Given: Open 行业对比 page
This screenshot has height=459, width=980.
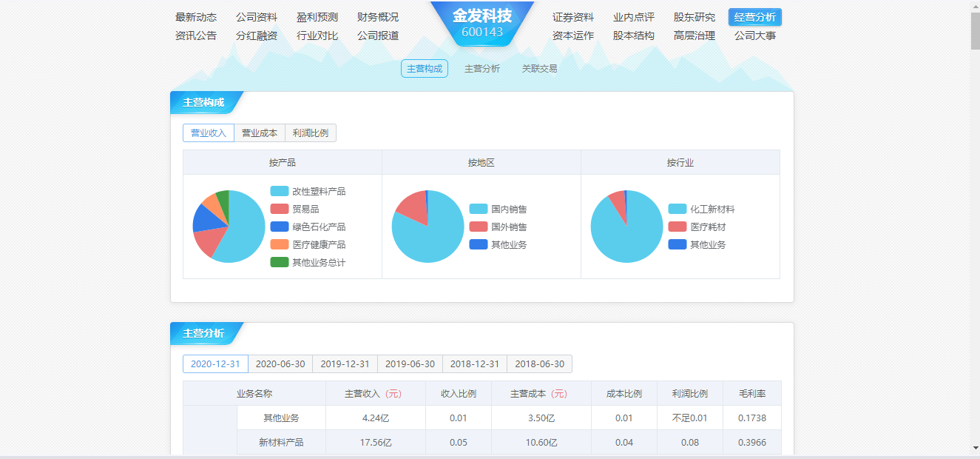Looking at the screenshot, I should (317, 35).
